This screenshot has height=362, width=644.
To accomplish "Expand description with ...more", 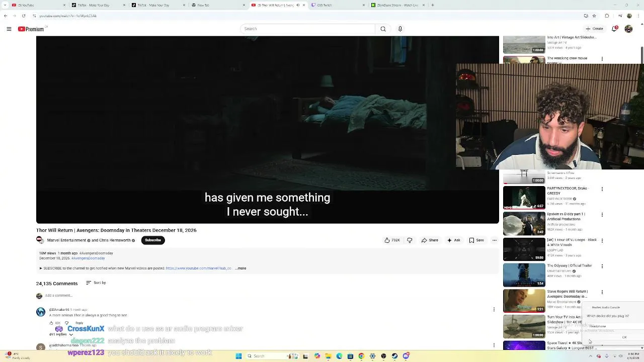I will coord(240,268).
